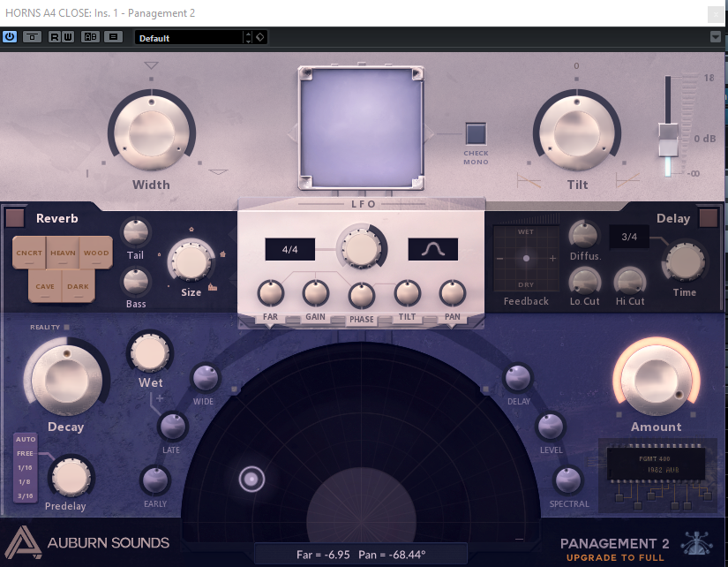Screen dimensions: 728x567
Task: Select the CNCRT reverb type
Action: [29, 253]
